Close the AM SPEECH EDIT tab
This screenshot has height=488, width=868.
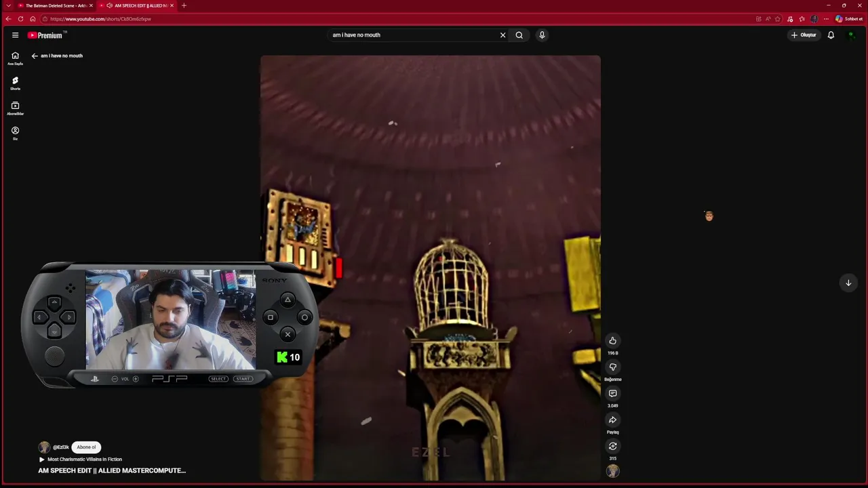click(x=172, y=5)
